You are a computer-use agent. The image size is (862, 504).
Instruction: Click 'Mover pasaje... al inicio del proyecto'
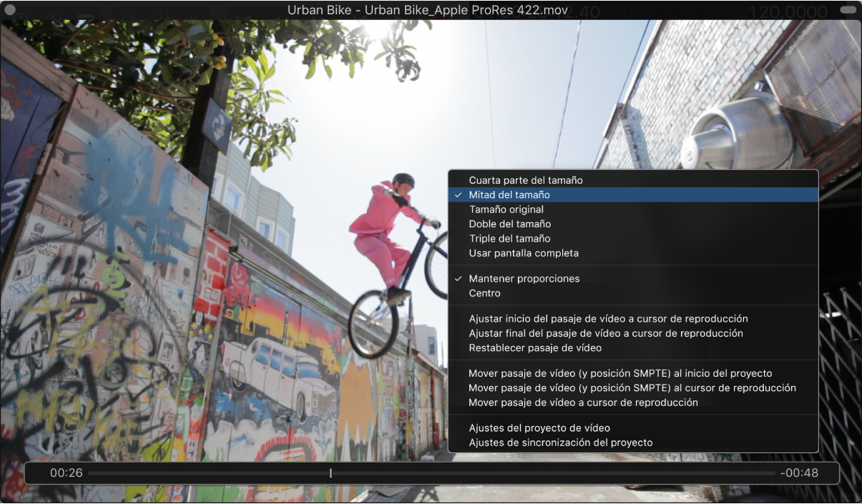point(620,373)
